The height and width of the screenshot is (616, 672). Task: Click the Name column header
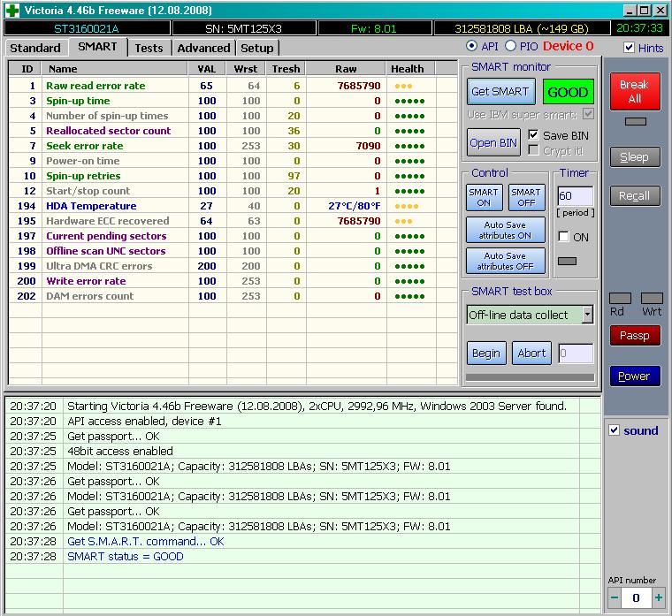click(114, 69)
